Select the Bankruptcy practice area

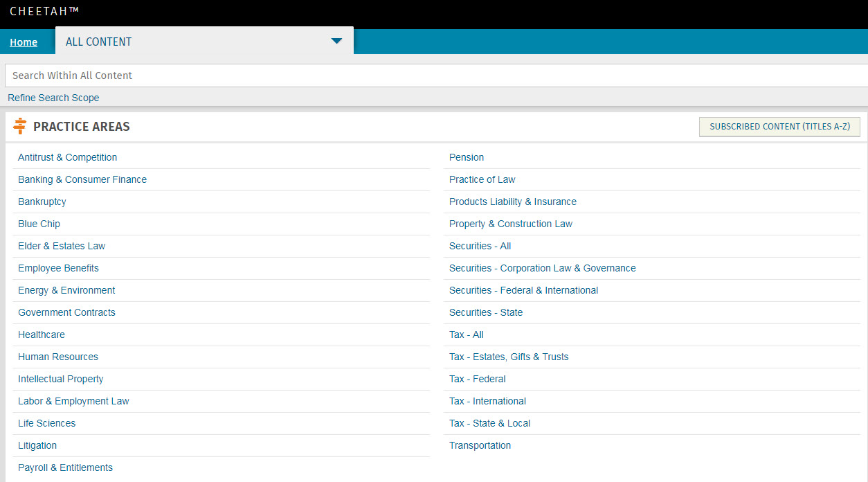point(42,202)
